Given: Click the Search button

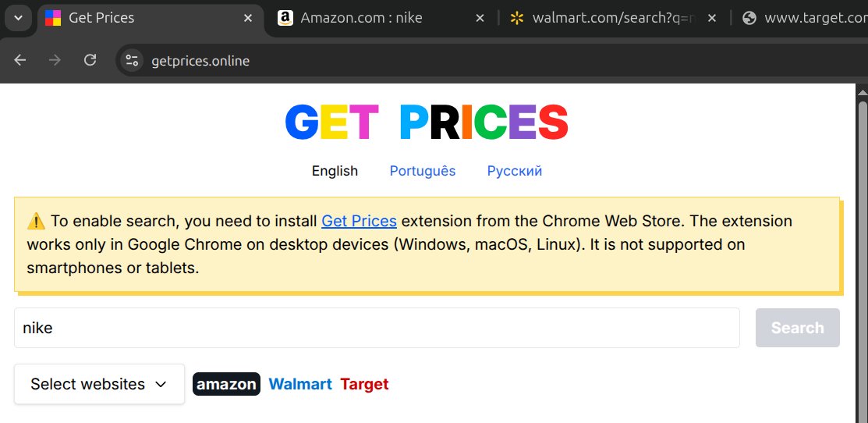Looking at the screenshot, I should tap(797, 328).
